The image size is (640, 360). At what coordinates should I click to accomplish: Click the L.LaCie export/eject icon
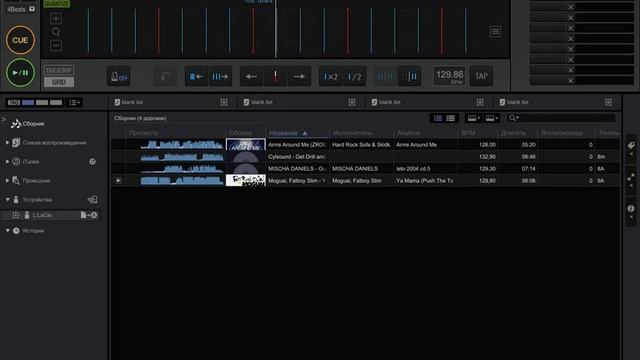tap(89, 215)
